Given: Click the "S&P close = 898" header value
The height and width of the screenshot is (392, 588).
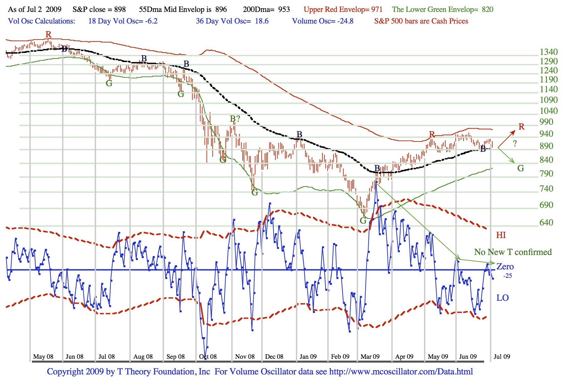Looking at the screenshot, I should click(99, 9).
